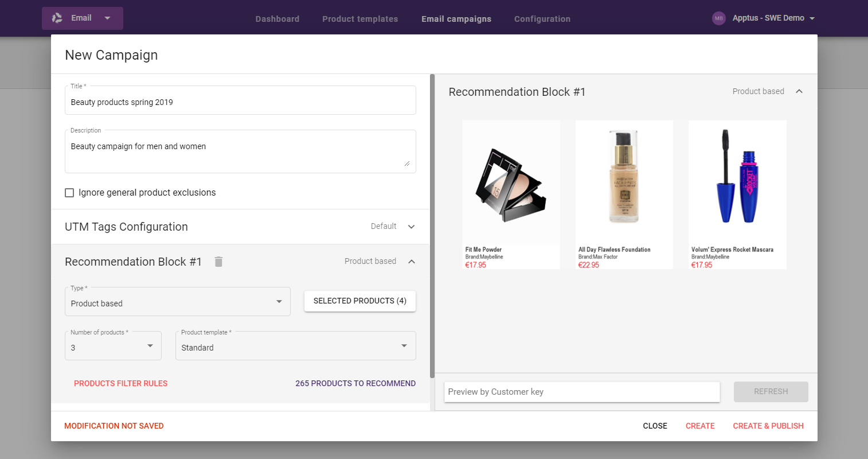The image size is (868, 459).
Task: Switch to the Email campaigns tab
Action: pyautogui.click(x=456, y=19)
